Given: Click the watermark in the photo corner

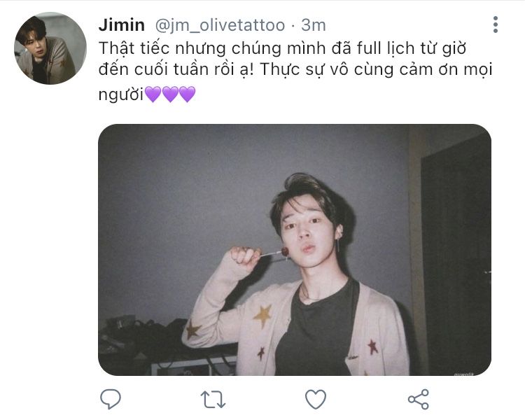Looking at the screenshot, I should (463, 373).
